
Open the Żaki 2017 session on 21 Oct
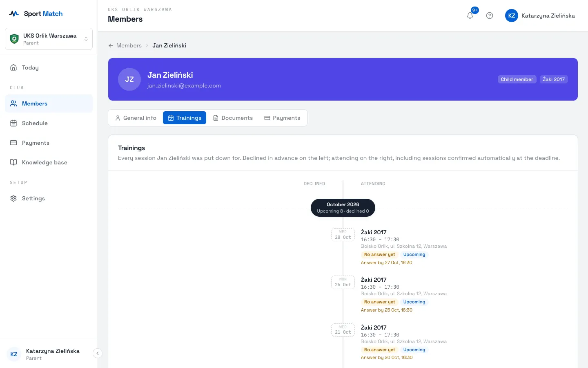[374, 328]
